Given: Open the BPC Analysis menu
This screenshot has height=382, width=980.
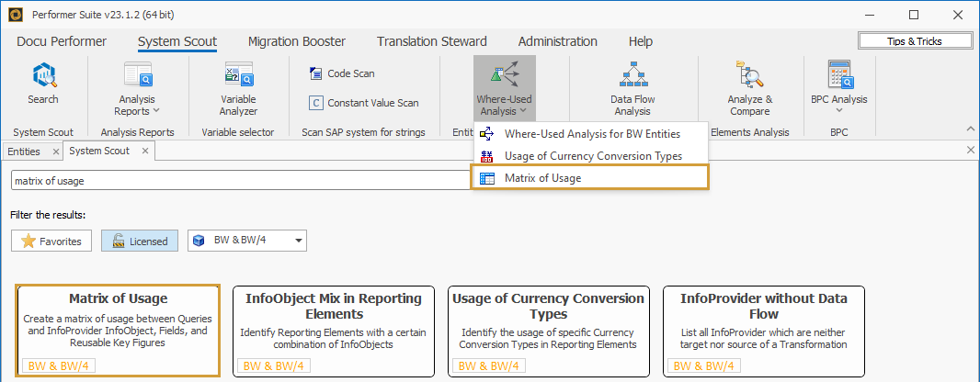Looking at the screenshot, I should click(x=838, y=90).
